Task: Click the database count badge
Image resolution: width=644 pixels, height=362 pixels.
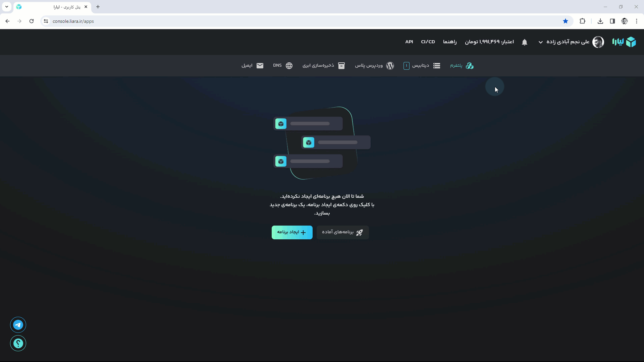Action: pyautogui.click(x=406, y=66)
